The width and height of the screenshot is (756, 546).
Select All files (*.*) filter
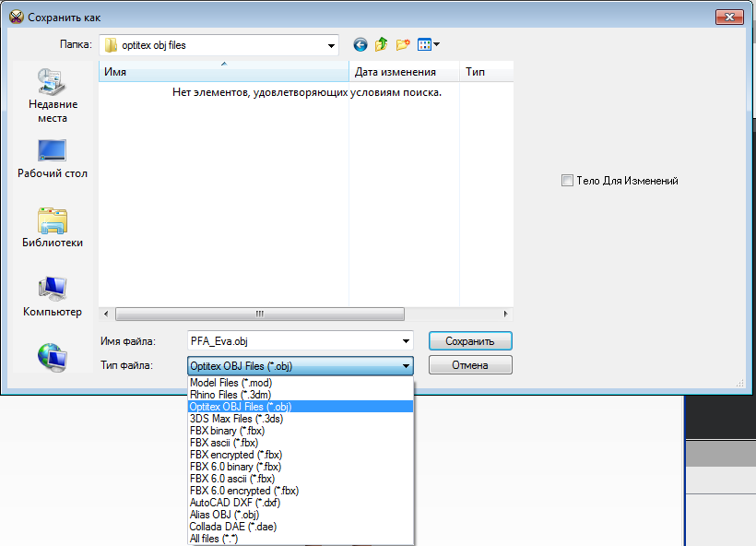(301, 539)
